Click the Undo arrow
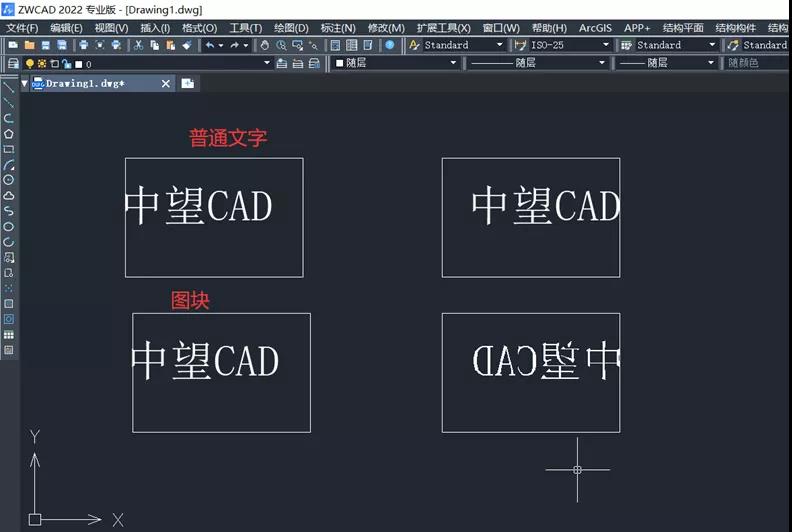This screenshot has height=532, width=792. (x=209, y=45)
